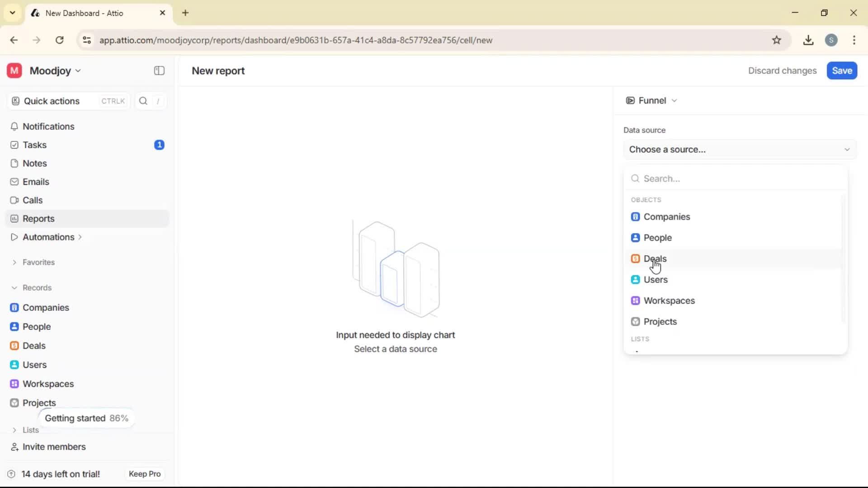Switch to the New Dashboard browser tab

(x=84, y=13)
